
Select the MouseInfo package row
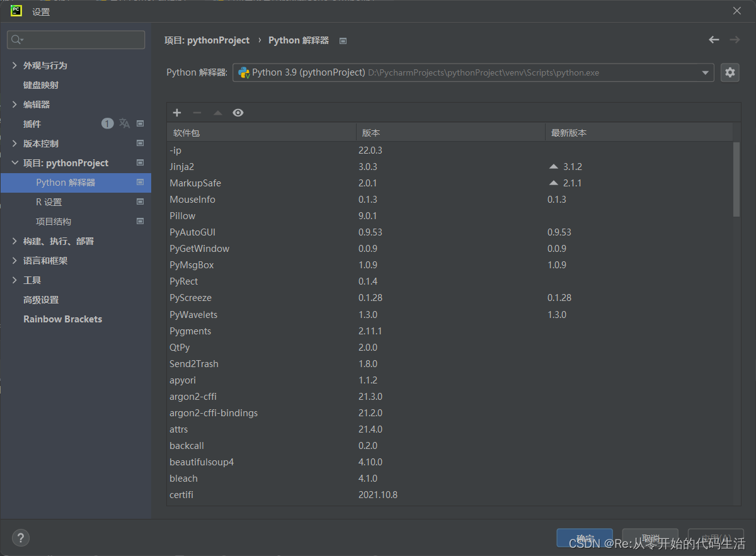pos(450,200)
